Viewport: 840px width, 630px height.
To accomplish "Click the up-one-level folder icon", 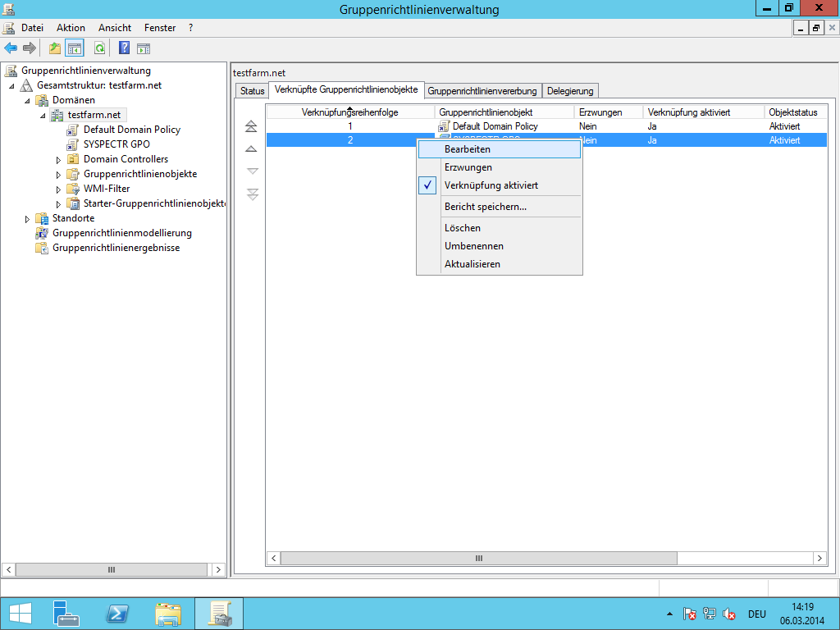I will [x=55, y=48].
